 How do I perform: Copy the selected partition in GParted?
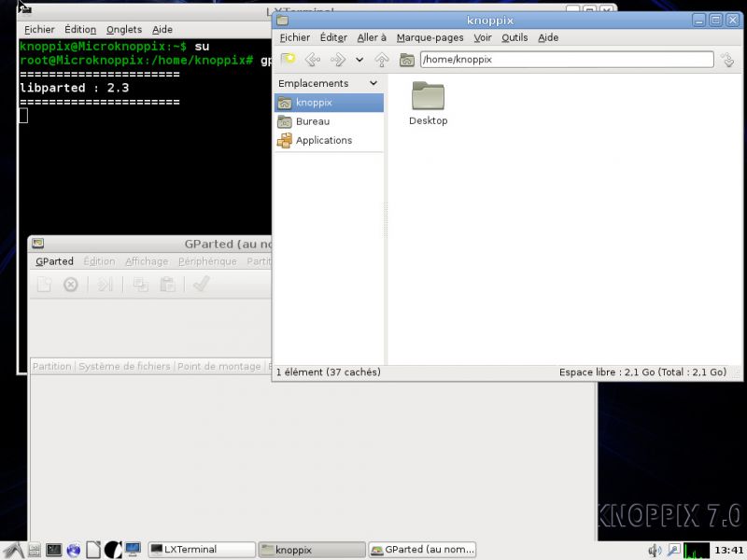(x=141, y=286)
